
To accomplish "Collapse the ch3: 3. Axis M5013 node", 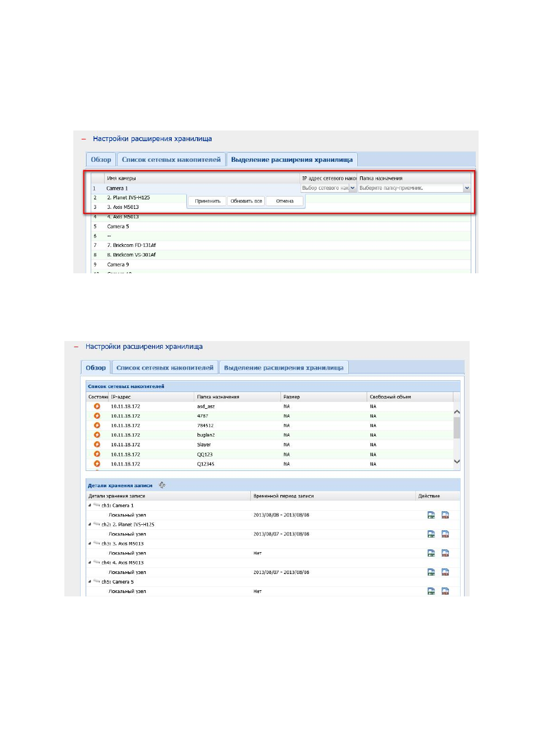I will coord(90,543).
